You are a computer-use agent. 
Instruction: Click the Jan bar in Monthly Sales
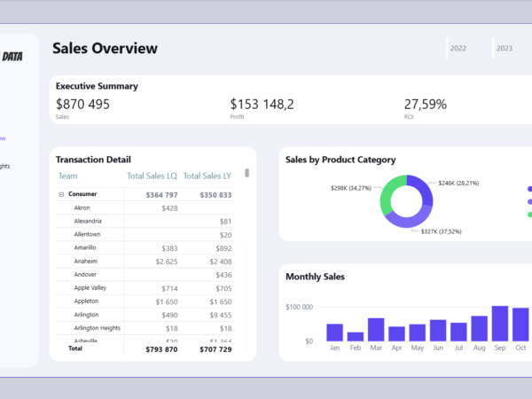[334, 332]
